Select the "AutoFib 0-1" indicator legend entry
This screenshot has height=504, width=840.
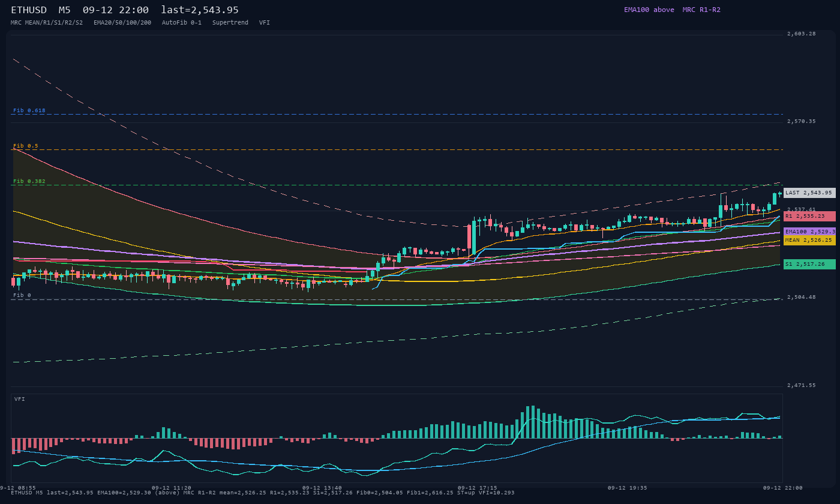[182, 22]
